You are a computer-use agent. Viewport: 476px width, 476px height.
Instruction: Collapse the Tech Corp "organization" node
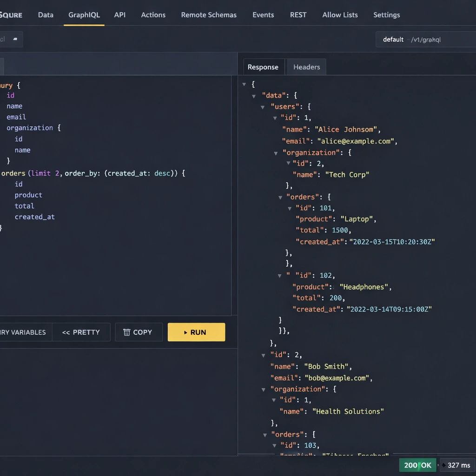pyautogui.click(x=277, y=153)
